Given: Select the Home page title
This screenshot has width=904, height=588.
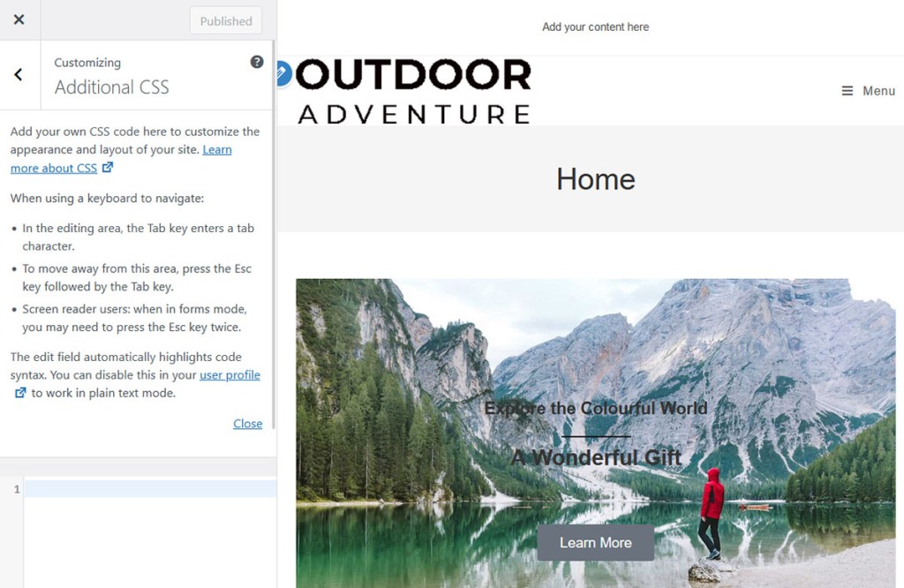Looking at the screenshot, I should point(596,179).
